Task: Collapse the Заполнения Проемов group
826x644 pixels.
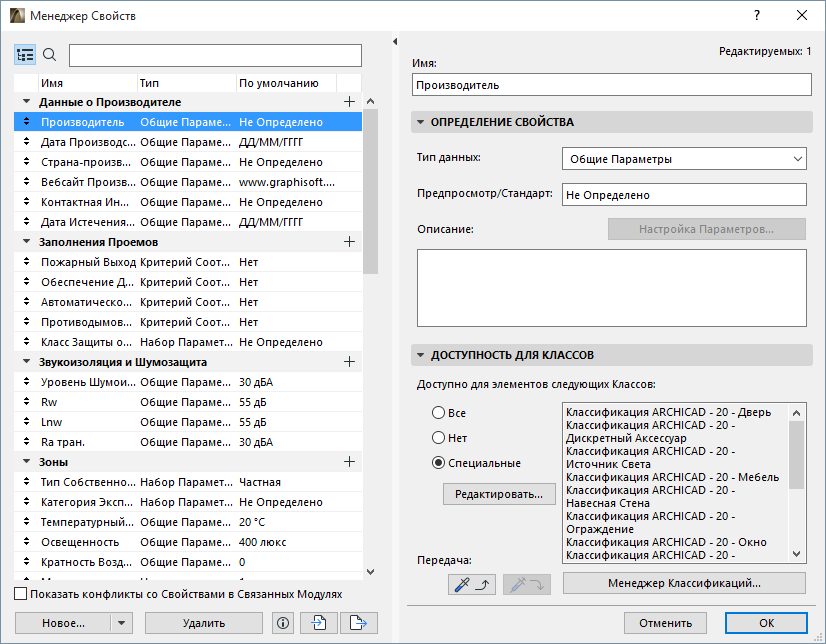Action: (x=26, y=242)
